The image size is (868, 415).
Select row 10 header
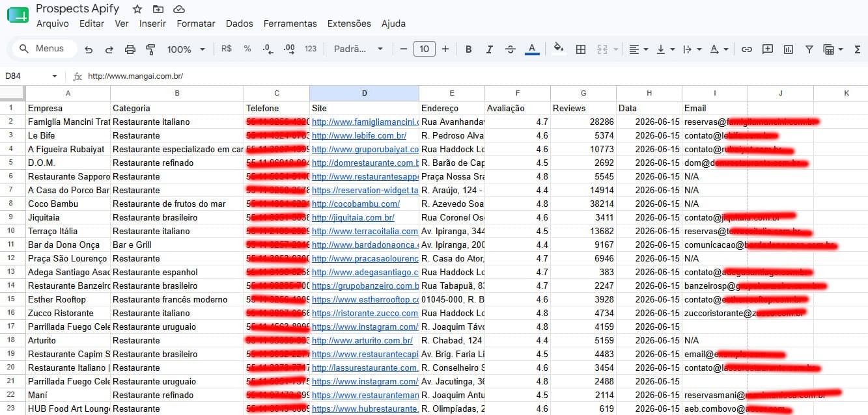coord(11,231)
